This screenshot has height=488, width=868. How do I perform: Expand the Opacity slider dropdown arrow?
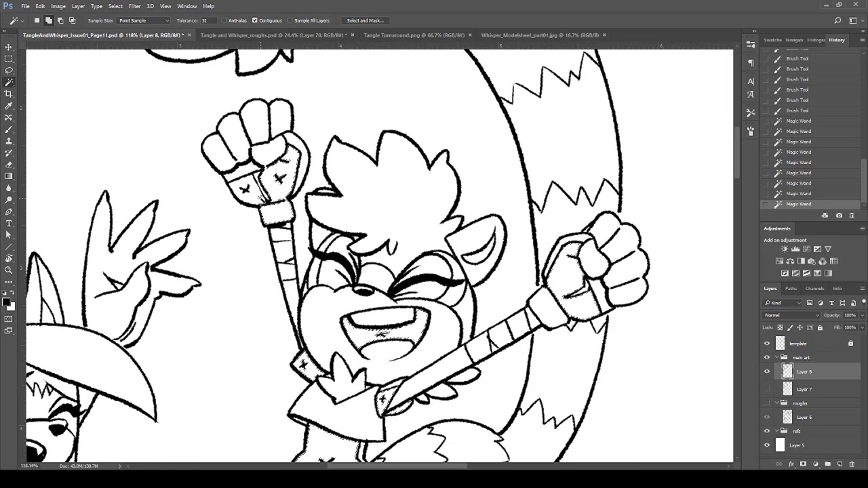pos(862,315)
